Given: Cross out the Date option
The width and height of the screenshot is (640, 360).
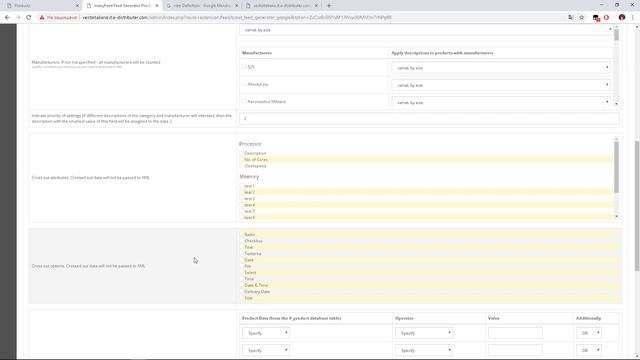Looking at the screenshot, I should pos(242,260).
